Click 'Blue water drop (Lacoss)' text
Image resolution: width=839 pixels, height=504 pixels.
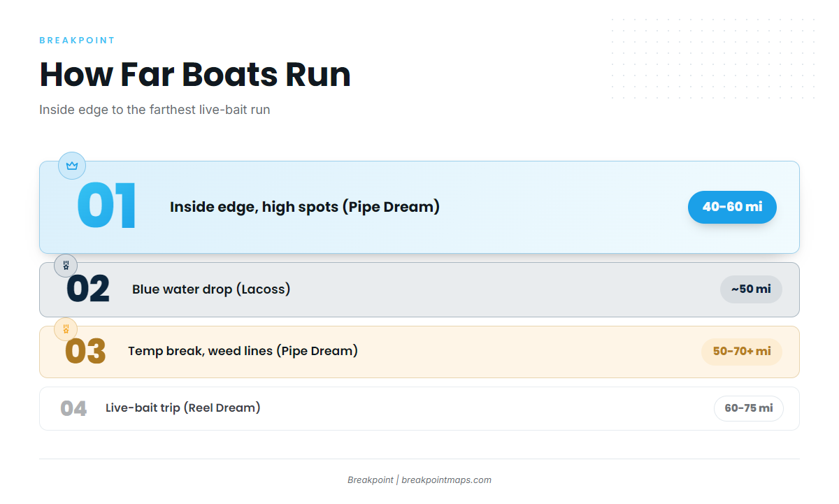[211, 289]
